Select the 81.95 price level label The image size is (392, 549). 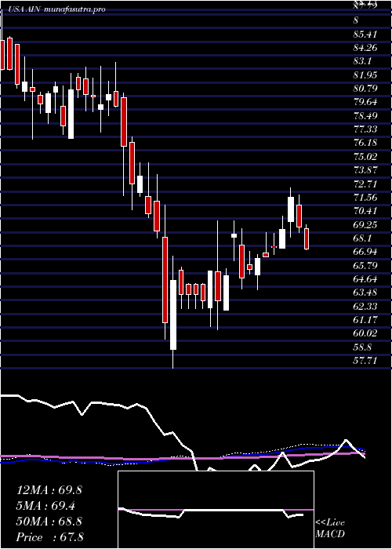365,75
